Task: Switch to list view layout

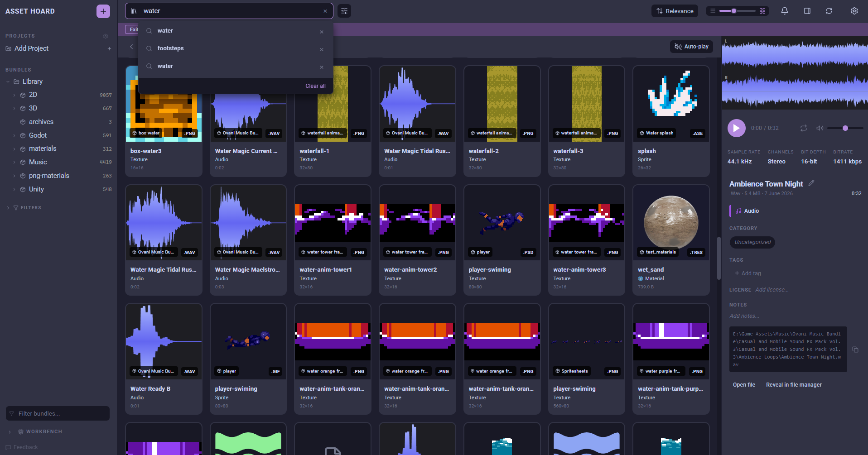Action: 713,11
